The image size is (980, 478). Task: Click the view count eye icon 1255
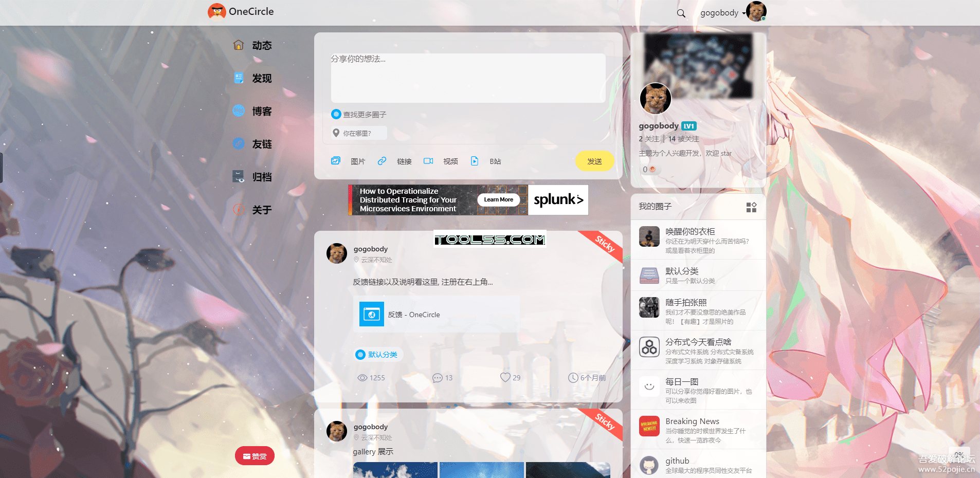click(x=362, y=378)
